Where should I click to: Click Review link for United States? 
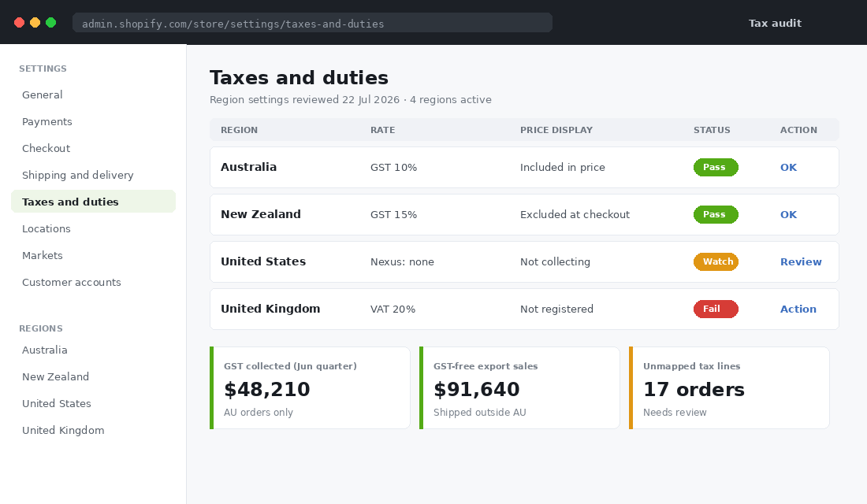tap(801, 262)
